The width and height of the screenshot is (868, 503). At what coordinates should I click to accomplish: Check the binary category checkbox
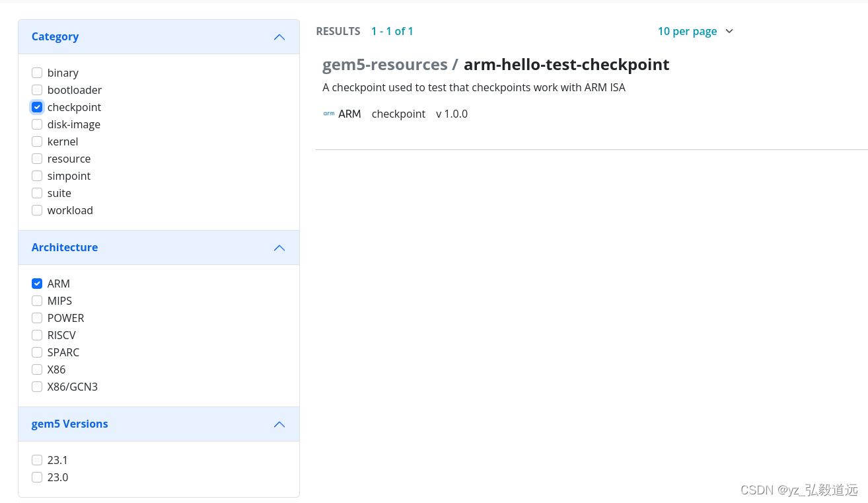coord(37,73)
